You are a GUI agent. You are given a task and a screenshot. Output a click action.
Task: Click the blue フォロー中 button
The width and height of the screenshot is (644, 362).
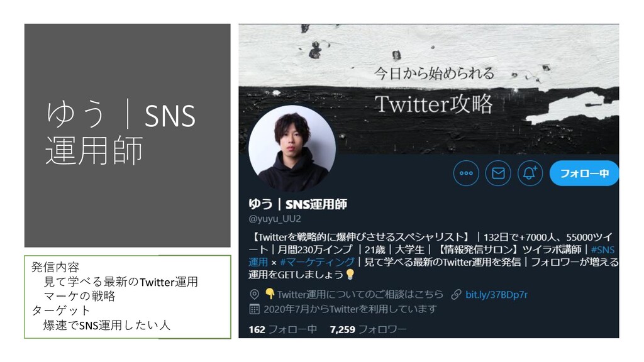click(x=584, y=173)
